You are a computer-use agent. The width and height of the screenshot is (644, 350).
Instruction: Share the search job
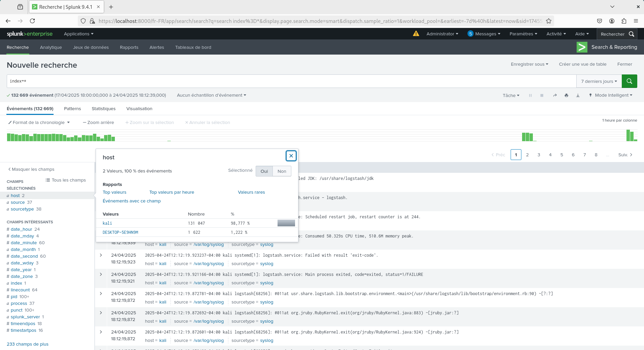(555, 95)
